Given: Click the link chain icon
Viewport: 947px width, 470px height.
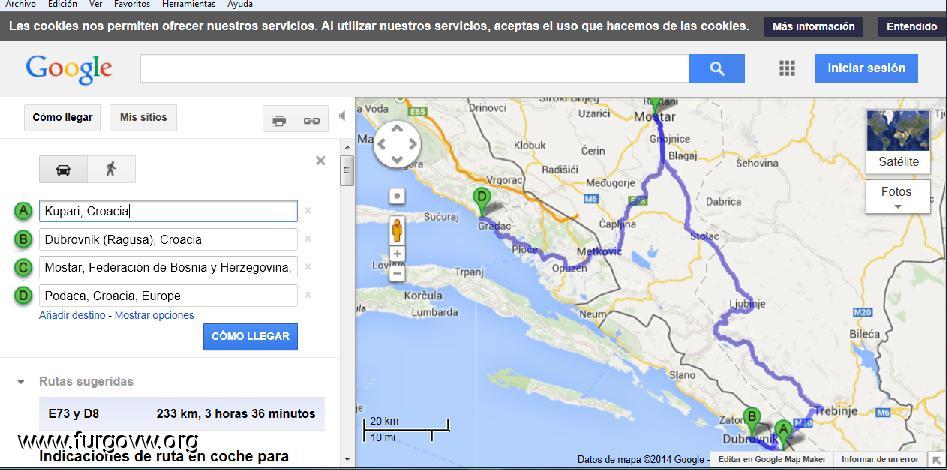Looking at the screenshot, I should click(312, 121).
